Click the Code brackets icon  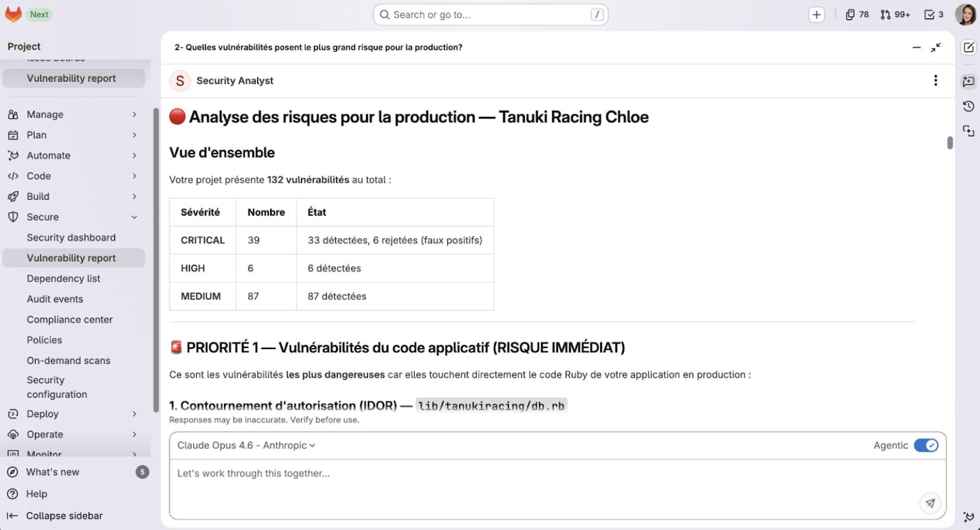13,176
